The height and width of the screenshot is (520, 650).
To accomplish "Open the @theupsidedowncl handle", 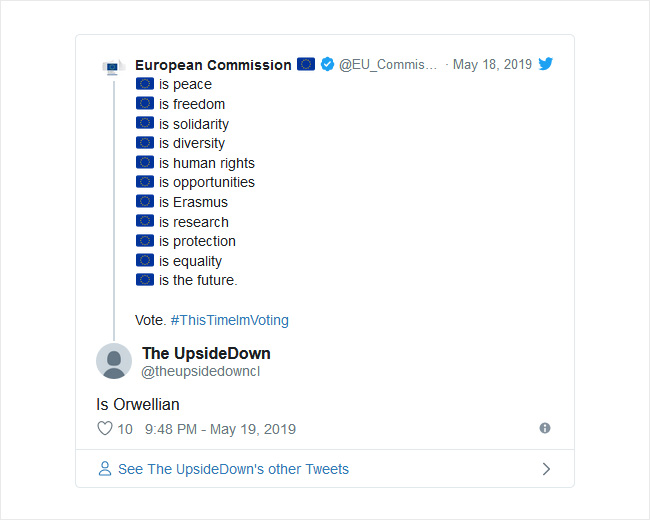I will pyautogui.click(x=200, y=372).
